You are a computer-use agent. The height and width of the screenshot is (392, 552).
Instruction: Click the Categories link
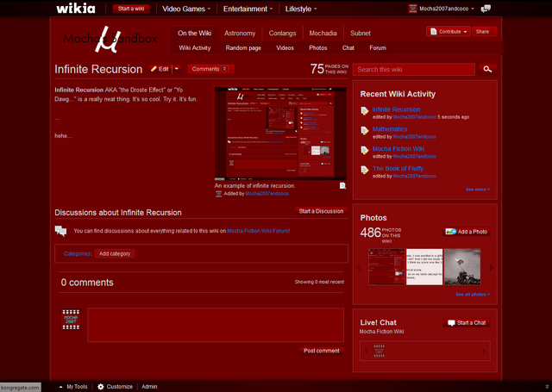[x=78, y=253]
